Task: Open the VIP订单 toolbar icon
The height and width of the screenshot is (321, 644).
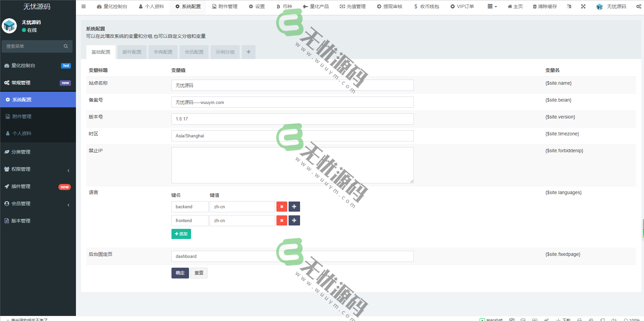Action: click(x=462, y=6)
